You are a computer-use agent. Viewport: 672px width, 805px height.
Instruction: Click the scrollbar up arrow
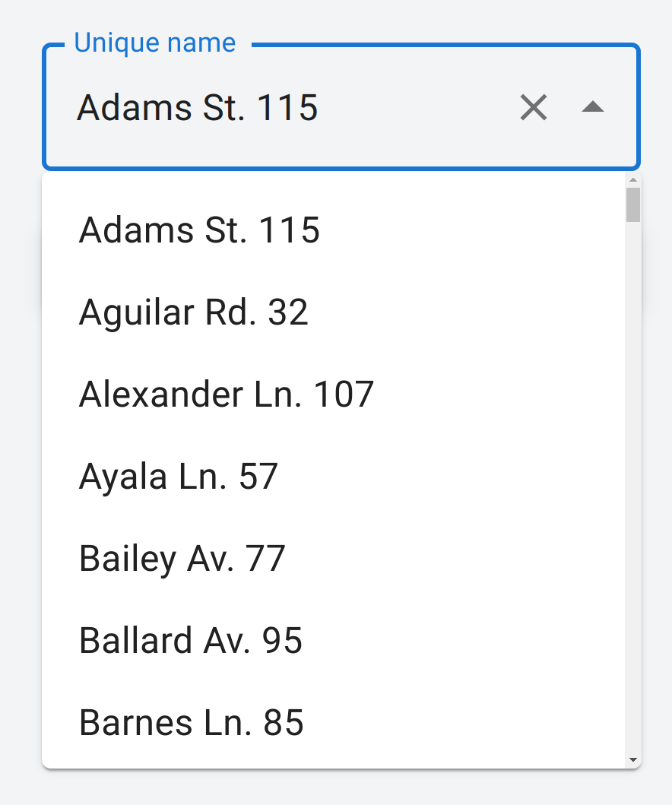tap(633, 180)
